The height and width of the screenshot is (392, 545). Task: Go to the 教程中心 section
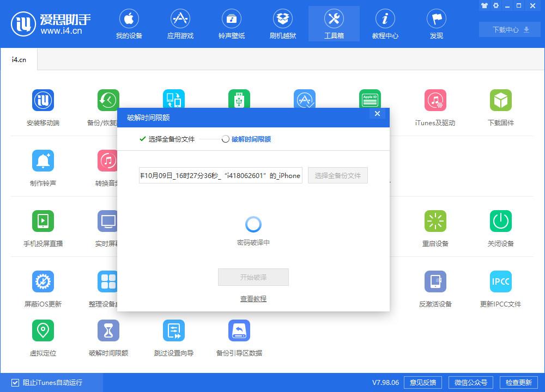coord(385,23)
